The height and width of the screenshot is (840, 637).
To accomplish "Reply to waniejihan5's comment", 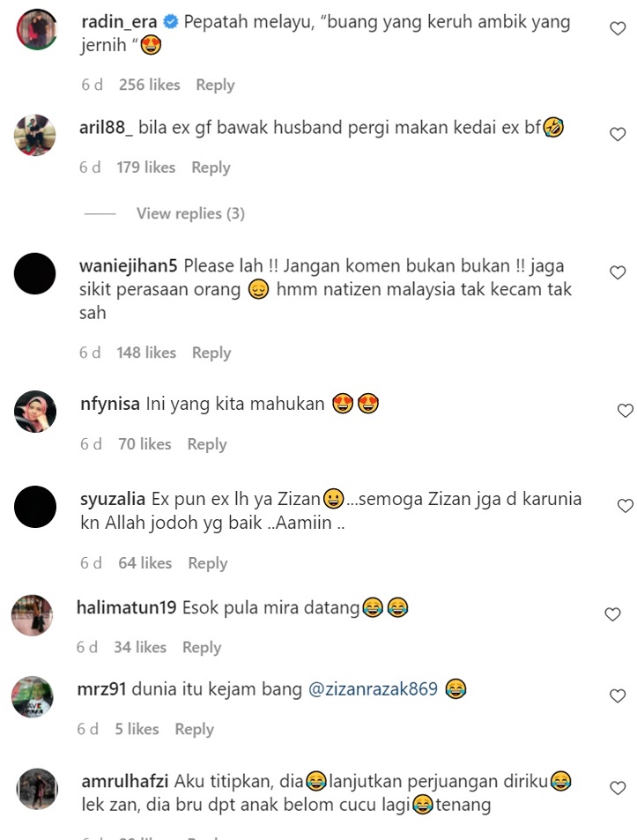I will tap(211, 353).
